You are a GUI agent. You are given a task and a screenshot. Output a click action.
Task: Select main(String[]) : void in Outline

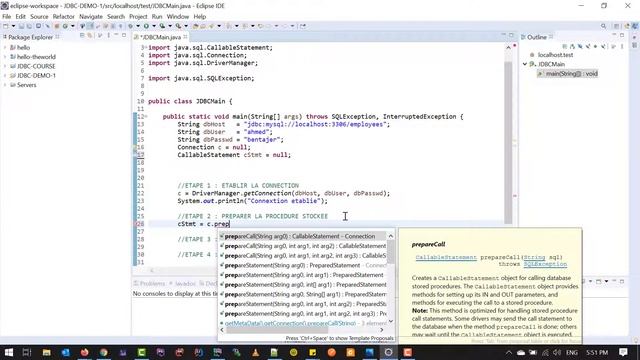[x=567, y=74]
